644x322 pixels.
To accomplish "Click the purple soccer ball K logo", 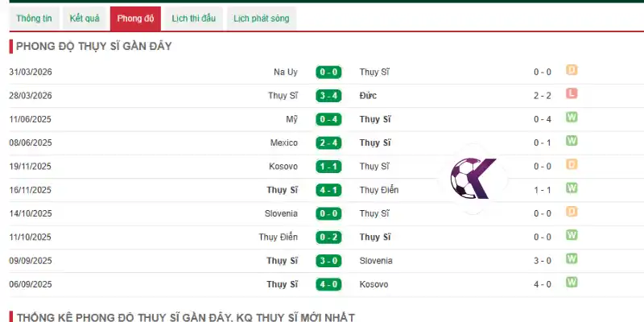I will 473,178.
